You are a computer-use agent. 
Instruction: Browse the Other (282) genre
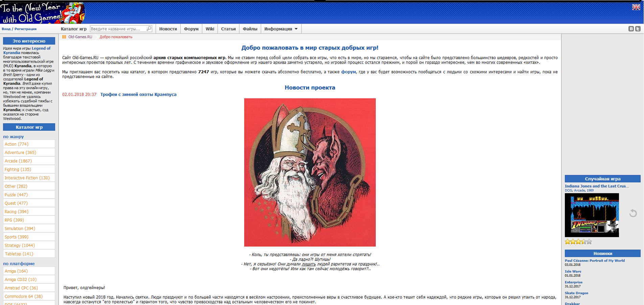point(29,186)
